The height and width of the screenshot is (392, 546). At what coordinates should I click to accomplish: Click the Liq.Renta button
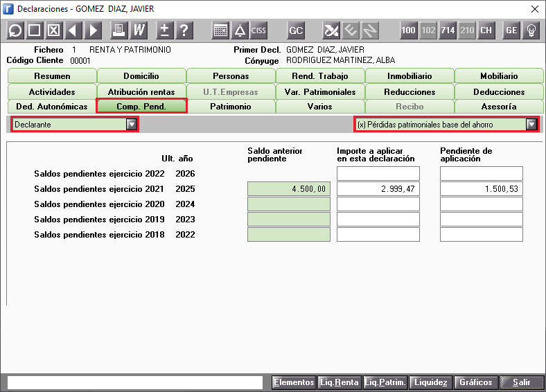point(340,382)
